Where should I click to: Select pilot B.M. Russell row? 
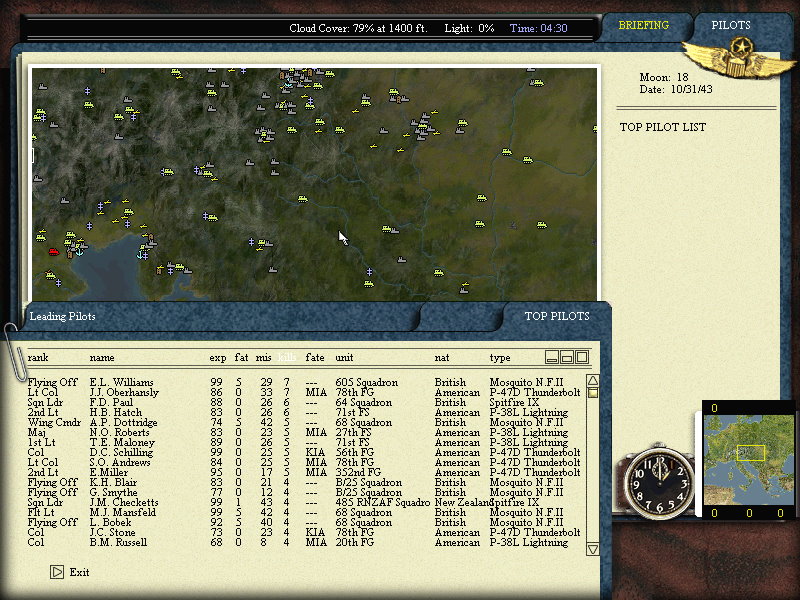point(304,542)
